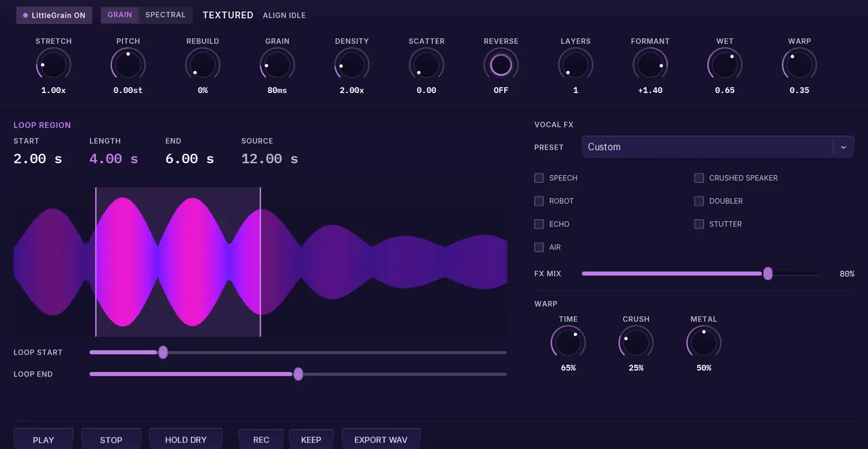Click the Warp Crush knob
This screenshot has width=868, height=449.
pyautogui.click(x=636, y=343)
